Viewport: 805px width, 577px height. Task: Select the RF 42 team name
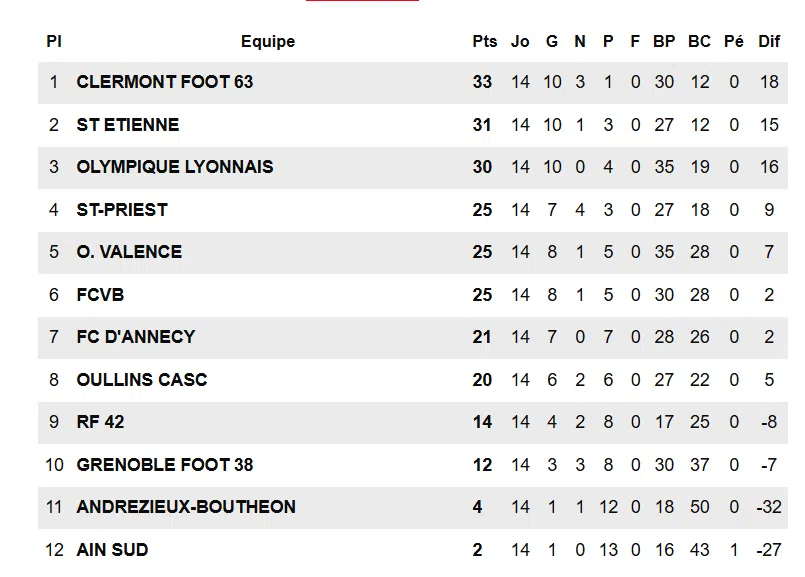(100, 422)
